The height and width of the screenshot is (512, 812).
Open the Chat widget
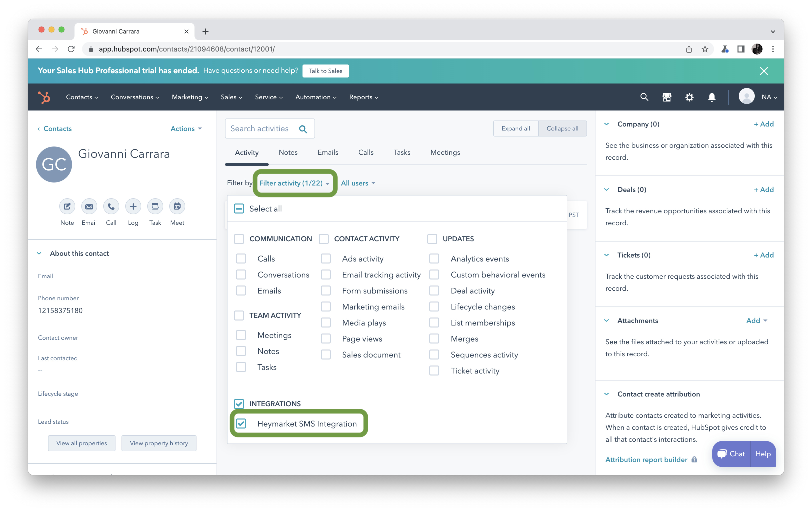coord(731,454)
